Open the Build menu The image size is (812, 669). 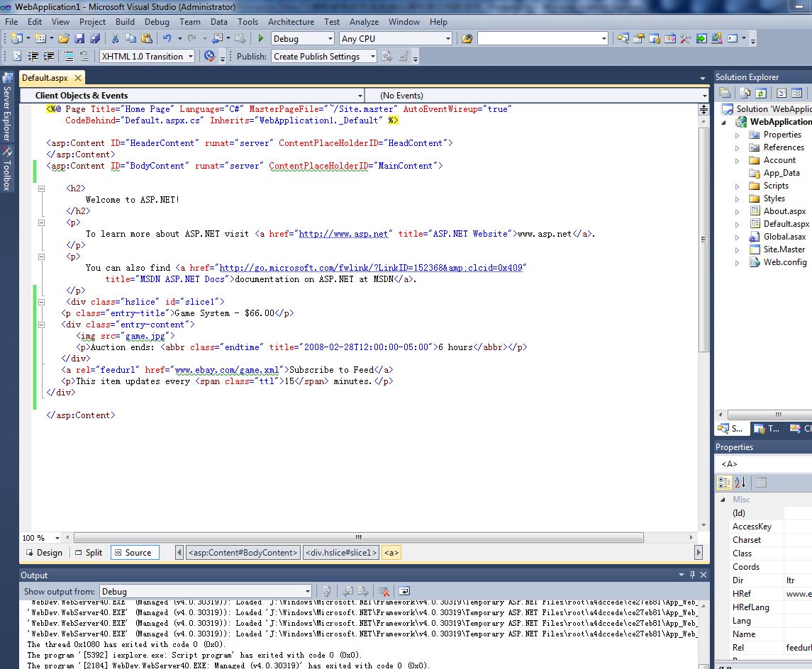click(x=125, y=22)
